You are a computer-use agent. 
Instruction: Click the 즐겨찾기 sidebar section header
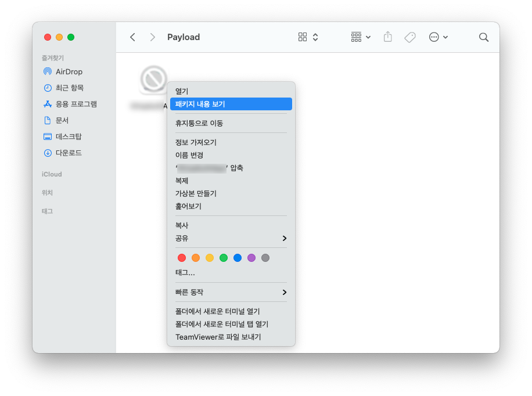coord(53,58)
